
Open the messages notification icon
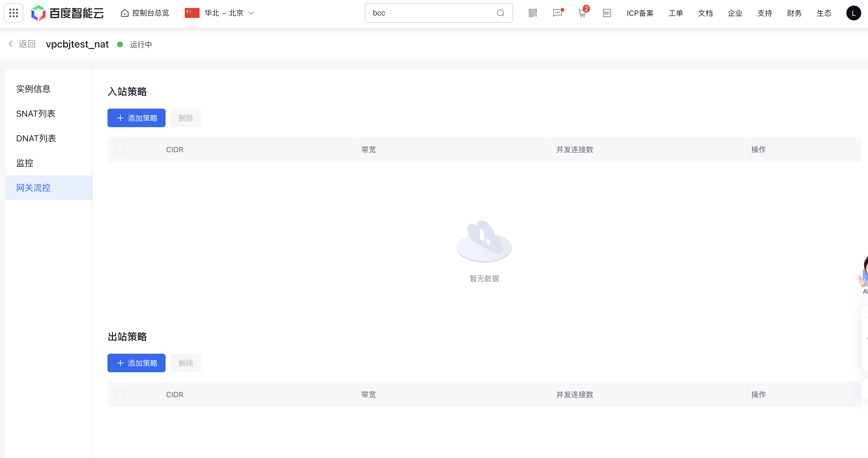pyautogui.click(x=558, y=13)
